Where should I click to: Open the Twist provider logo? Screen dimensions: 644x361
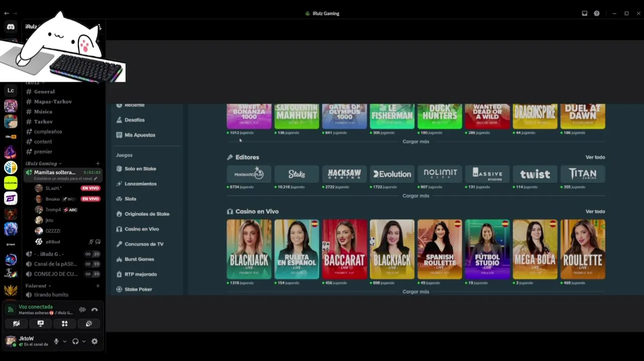click(x=535, y=174)
